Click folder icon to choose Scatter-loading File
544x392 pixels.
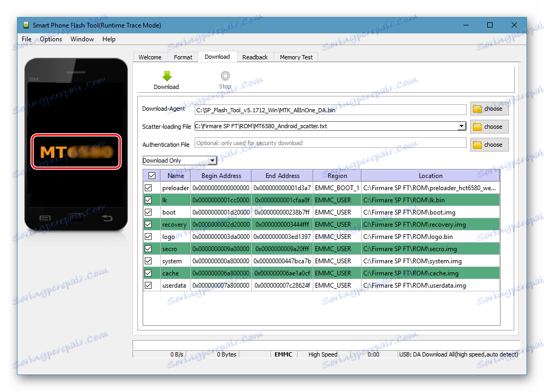pos(477,127)
